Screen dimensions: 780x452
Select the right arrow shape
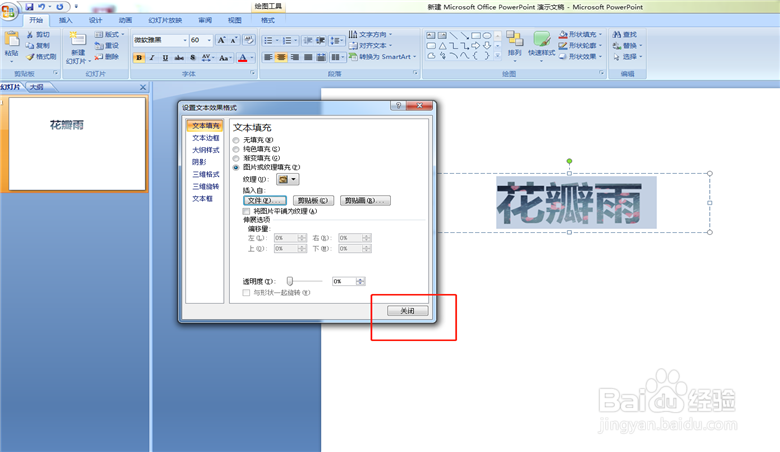[476, 46]
